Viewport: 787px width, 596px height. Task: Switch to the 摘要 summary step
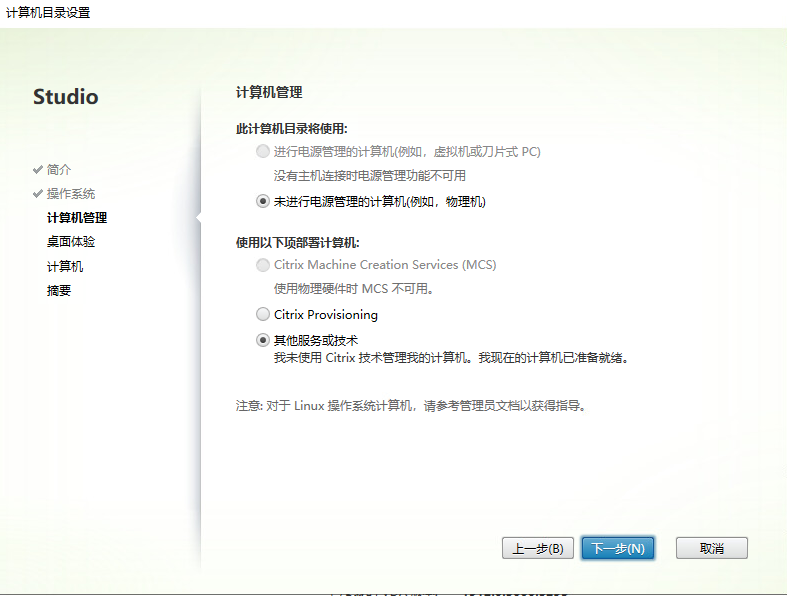59,290
